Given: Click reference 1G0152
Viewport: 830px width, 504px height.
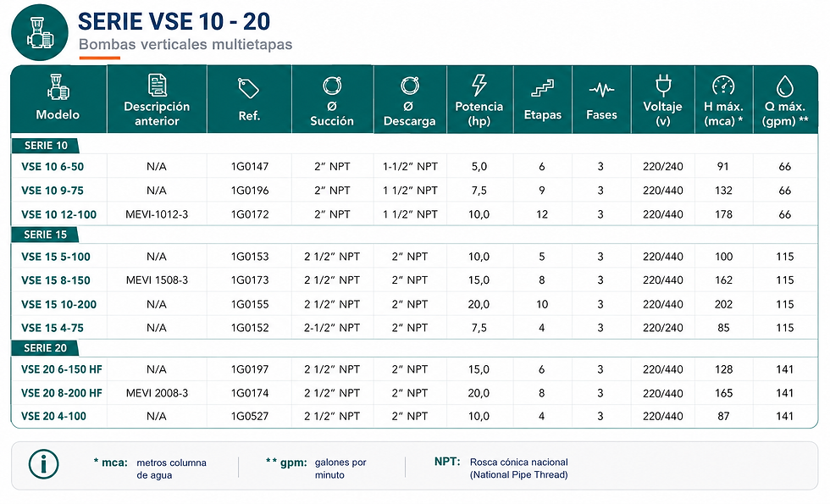Looking at the screenshot, I should [x=250, y=328].
